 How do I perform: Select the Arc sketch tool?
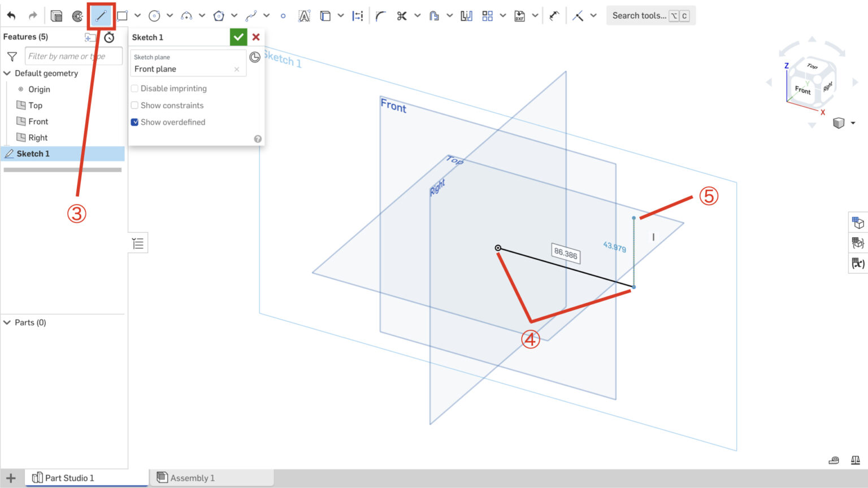186,15
